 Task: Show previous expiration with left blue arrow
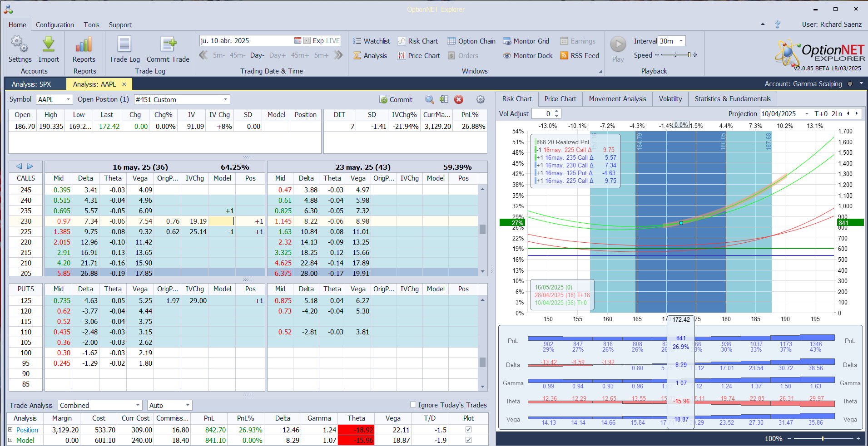click(19, 167)
